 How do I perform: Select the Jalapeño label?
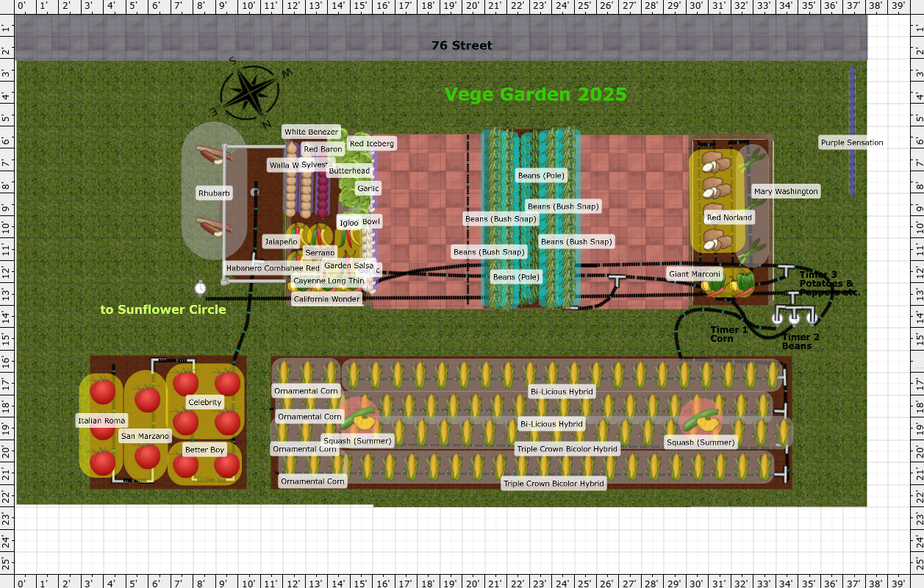tap(281, 241)
